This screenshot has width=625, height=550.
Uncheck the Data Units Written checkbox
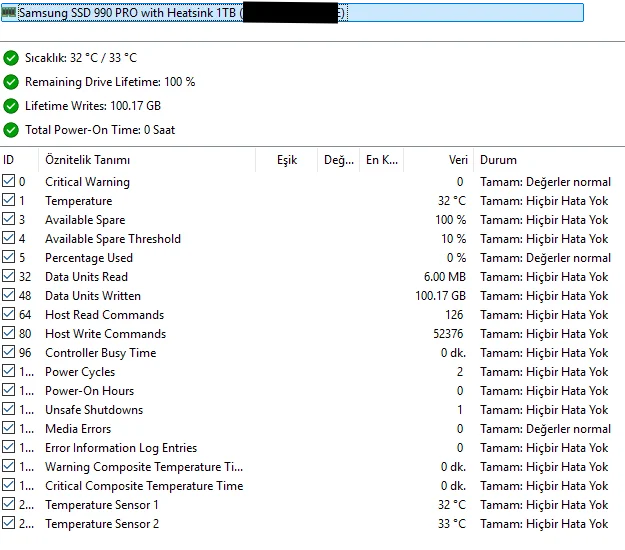pos(8,295)
